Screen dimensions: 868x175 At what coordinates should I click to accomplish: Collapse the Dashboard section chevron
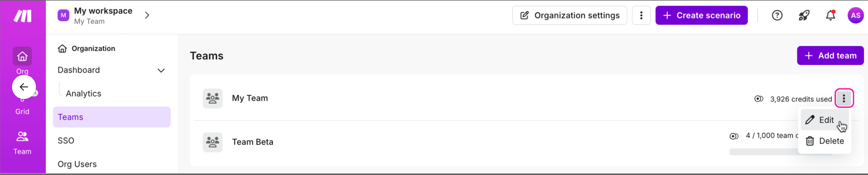coord(161,71)
